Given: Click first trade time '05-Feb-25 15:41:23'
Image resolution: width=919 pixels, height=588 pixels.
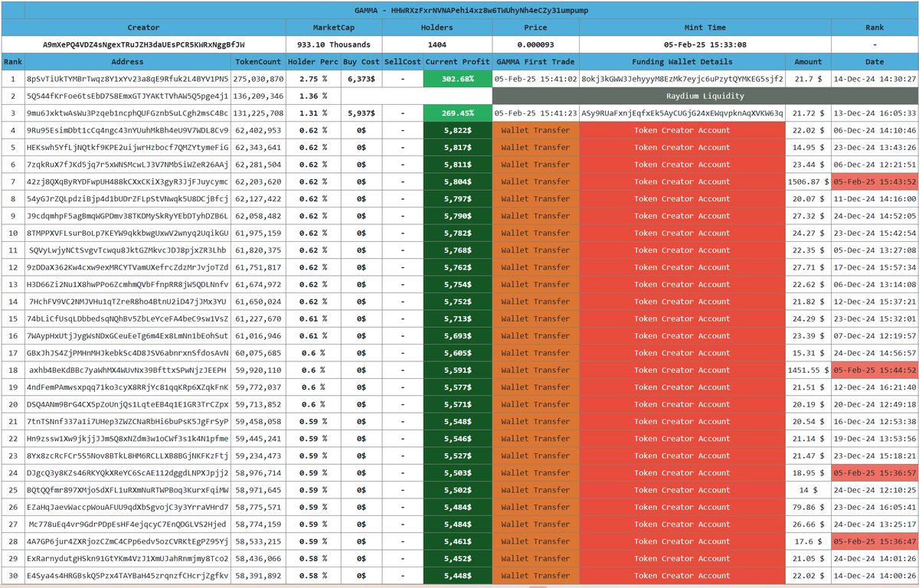Looking at the screenshot, I should pos(535,113).
